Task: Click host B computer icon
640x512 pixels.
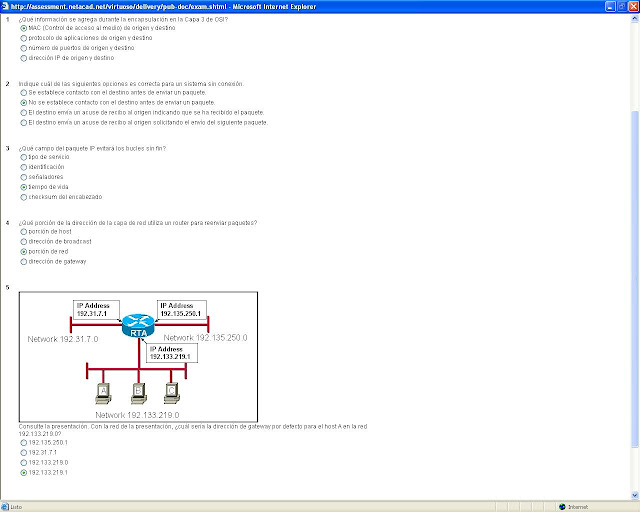Action: point(139,394)
